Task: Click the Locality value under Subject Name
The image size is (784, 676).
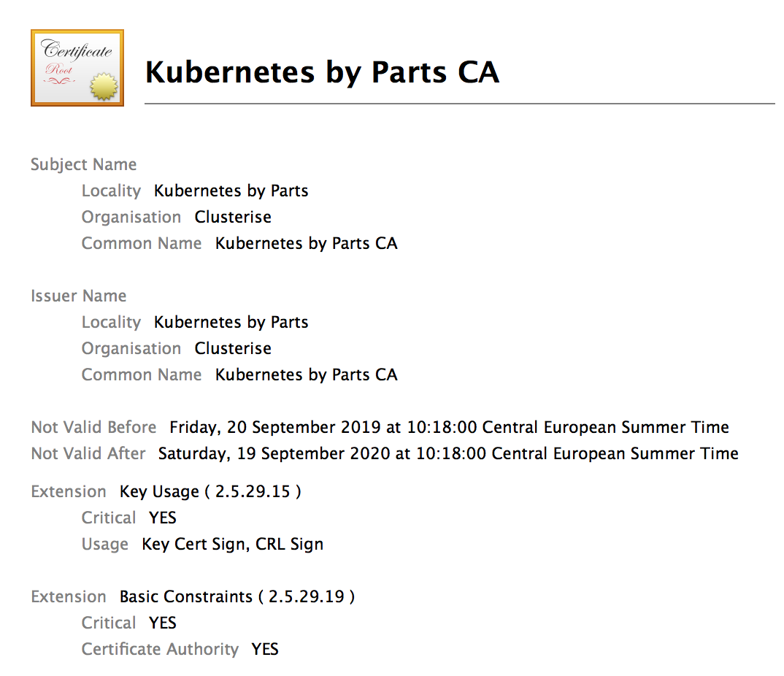Action: [231, 191]
